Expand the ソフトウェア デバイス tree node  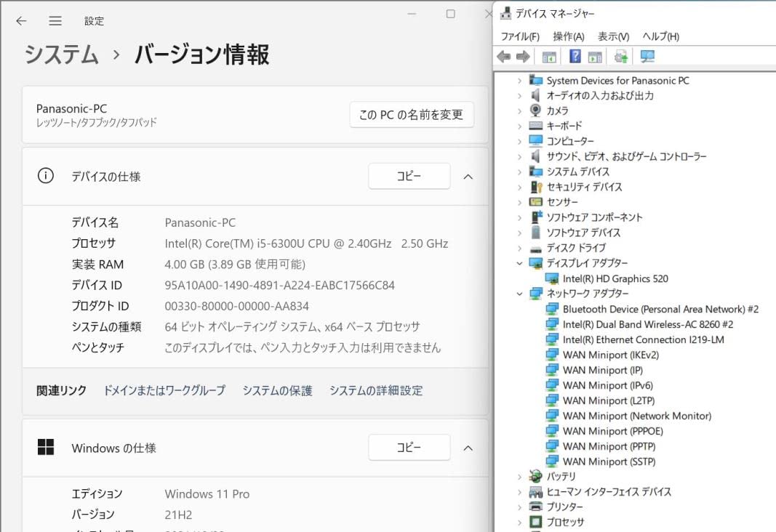[519, 233]
